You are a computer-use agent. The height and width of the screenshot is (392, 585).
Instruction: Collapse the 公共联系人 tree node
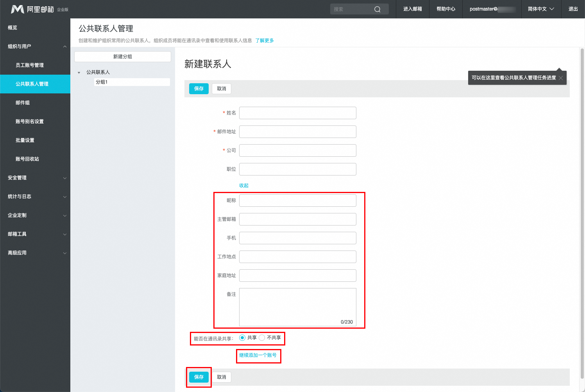tap(79, 73)
